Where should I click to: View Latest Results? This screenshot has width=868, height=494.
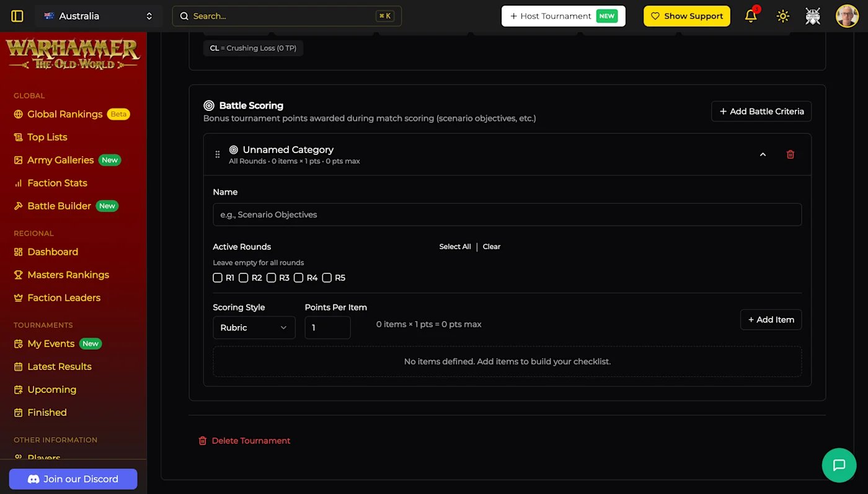pos(60,366)
